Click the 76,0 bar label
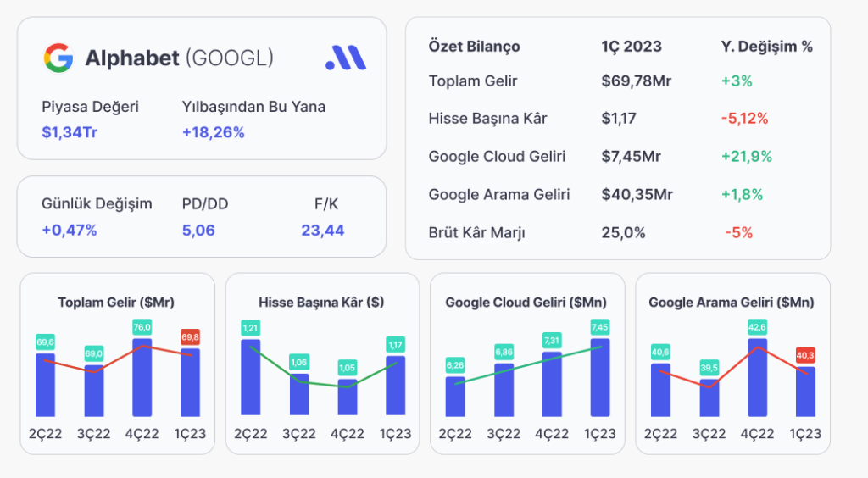This screenshot has height=478, width=868. (142, 327)
